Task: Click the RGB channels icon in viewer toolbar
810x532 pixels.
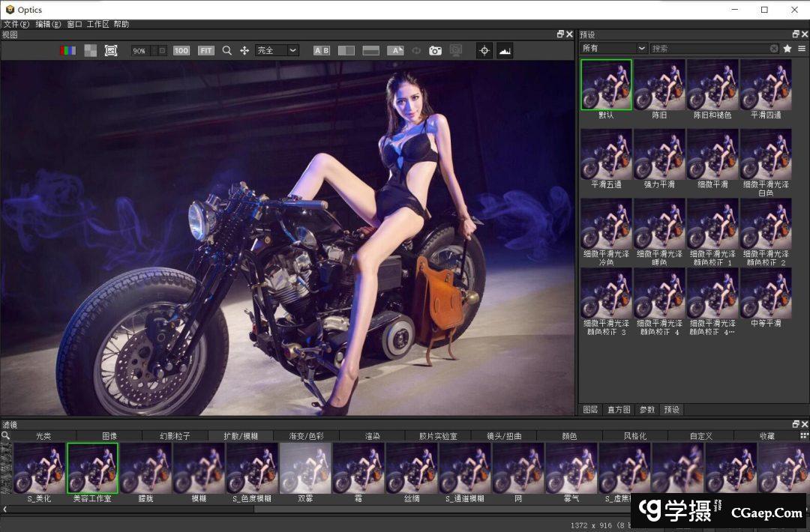Action: click(x=68, y=50)
